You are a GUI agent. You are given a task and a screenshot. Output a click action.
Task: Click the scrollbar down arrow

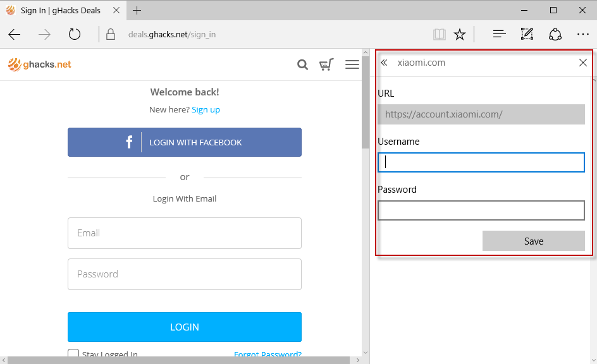tap(366, 352)
